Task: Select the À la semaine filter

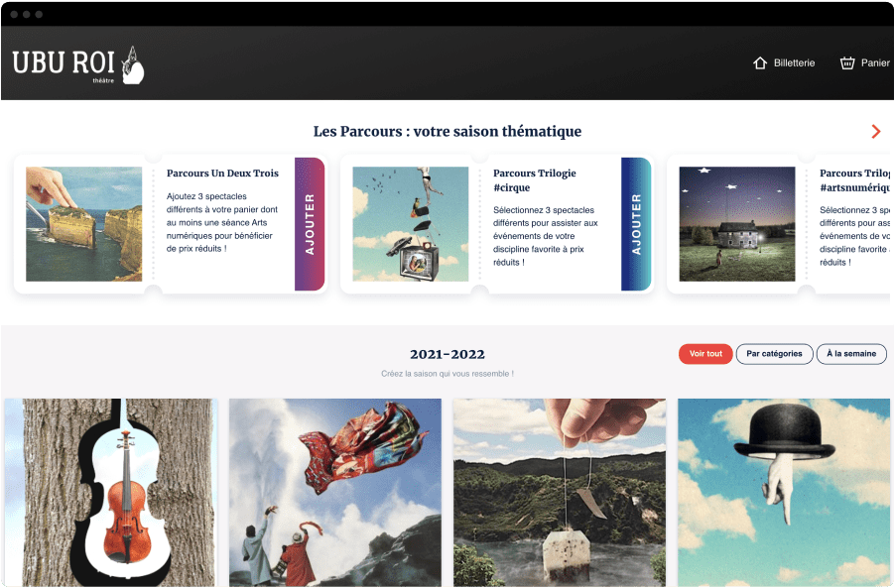Action: 851,354
